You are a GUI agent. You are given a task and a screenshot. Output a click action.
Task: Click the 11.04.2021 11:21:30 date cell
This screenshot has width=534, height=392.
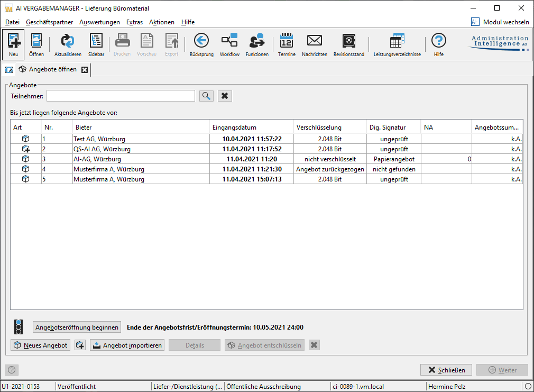coord(252,169)
